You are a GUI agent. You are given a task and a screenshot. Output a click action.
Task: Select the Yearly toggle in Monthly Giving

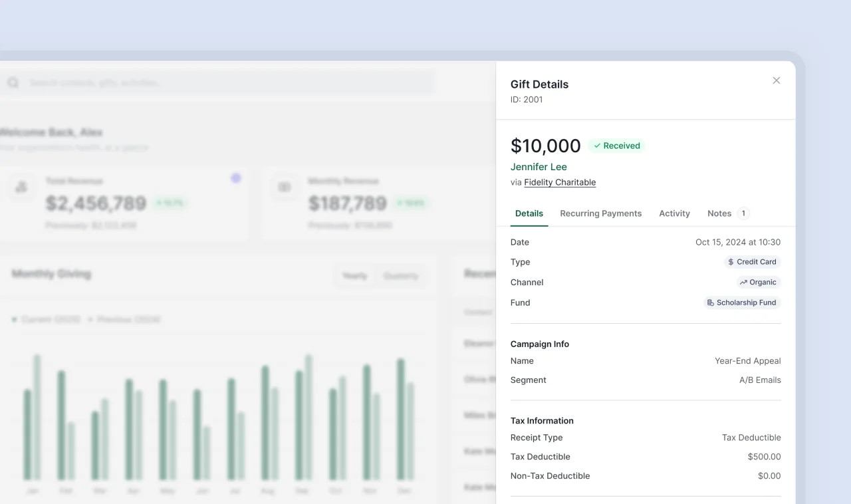point(355,276)
